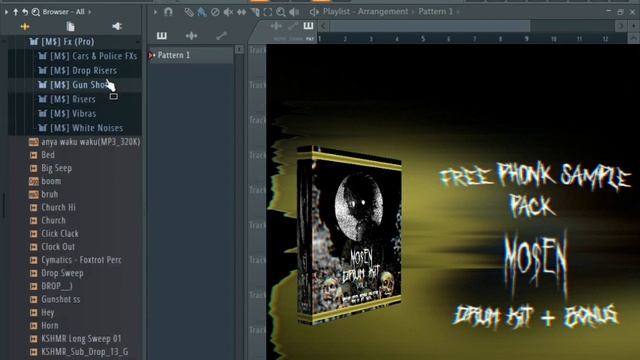Jump to bar 5 on timeline
Image resolution: width=640 pixels, height=360 pixels.
(423, 39)
